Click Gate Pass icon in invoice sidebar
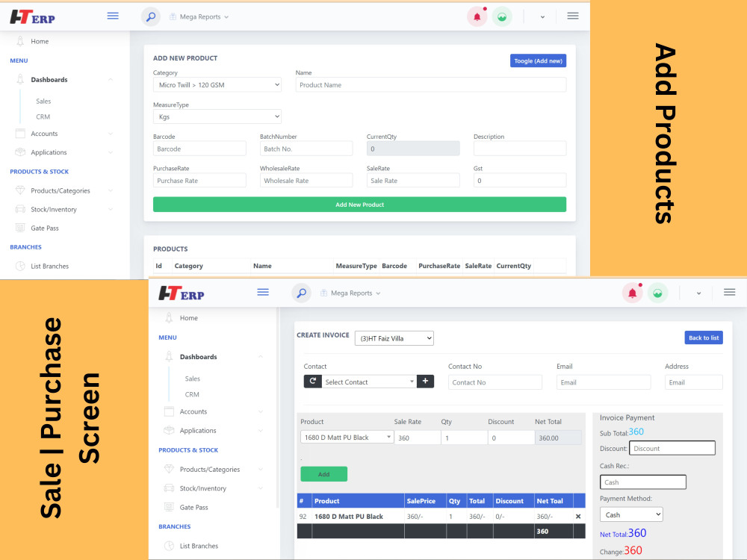The width and height of the screenshot is (747, 560). pyautogui.click(x=169, y=507)
